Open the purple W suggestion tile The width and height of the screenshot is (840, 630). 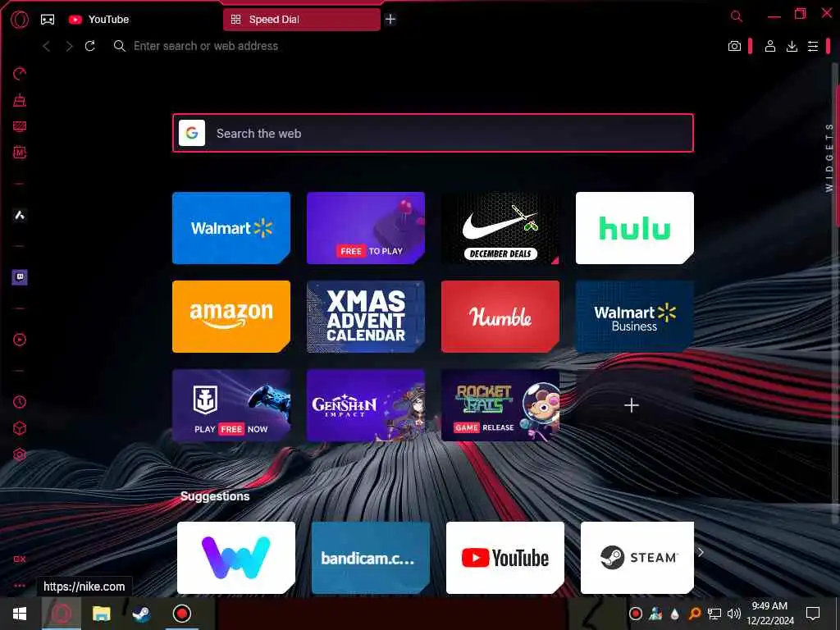pyautogui.click(x=235, y=558)
